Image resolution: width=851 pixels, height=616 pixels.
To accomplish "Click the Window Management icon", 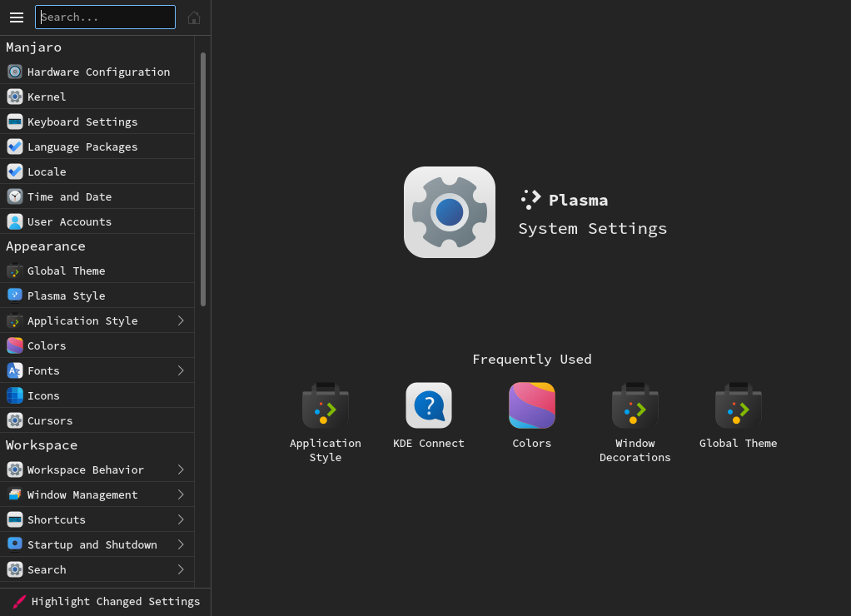I will point(15,494).
